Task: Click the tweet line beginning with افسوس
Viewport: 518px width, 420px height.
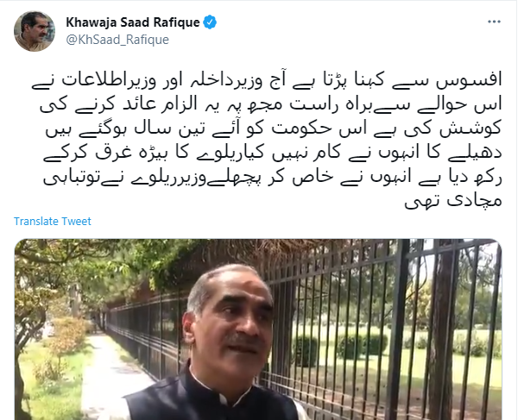Action: (x=267, y=80)
